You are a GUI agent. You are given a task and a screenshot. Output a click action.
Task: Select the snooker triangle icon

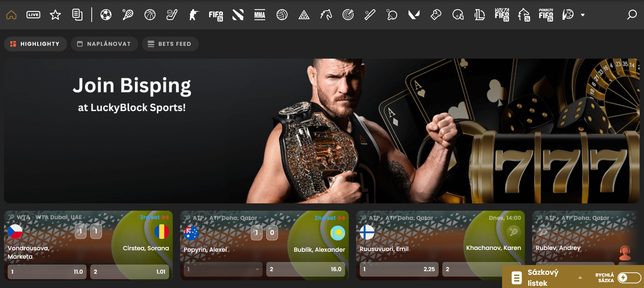pos(304,15)
